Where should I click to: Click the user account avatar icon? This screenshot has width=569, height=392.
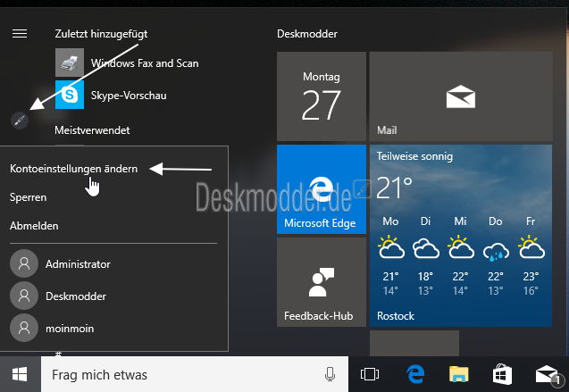pos(20,121)
